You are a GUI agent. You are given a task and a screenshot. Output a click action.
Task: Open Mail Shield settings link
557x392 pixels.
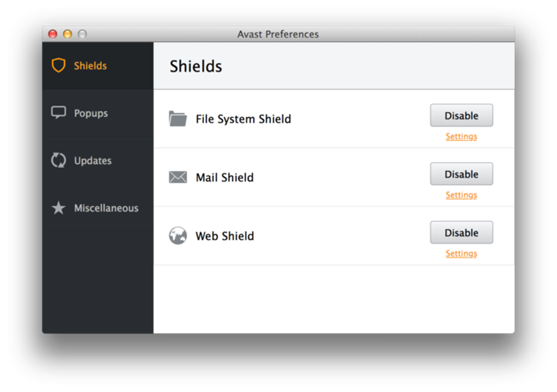461,195
